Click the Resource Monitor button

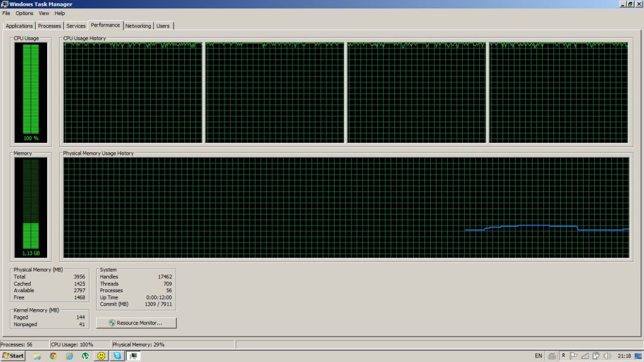coord(136,322)
